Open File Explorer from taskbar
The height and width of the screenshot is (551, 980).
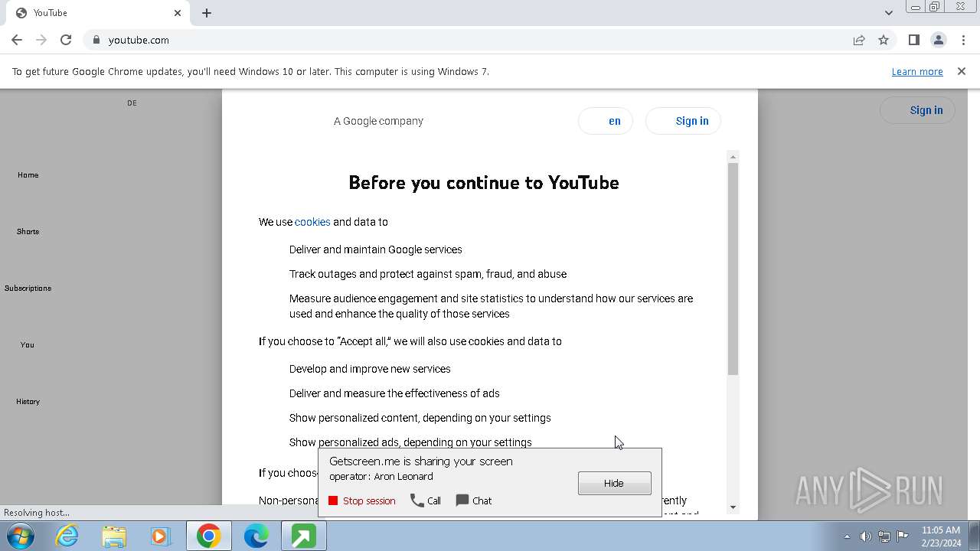coord(114,536)
